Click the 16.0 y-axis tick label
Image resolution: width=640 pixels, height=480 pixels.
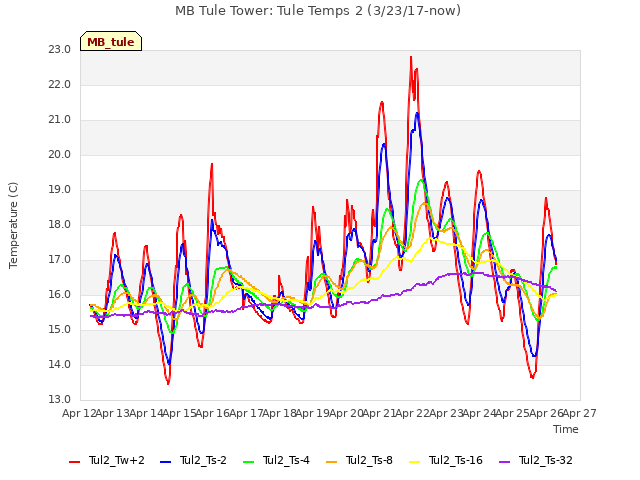click(60, 295)
